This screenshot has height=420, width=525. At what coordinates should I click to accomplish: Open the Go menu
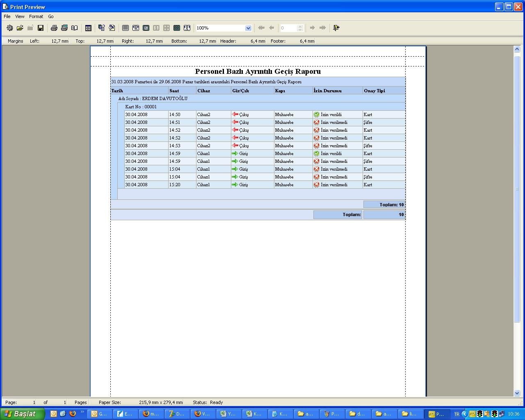pos(51,16)
